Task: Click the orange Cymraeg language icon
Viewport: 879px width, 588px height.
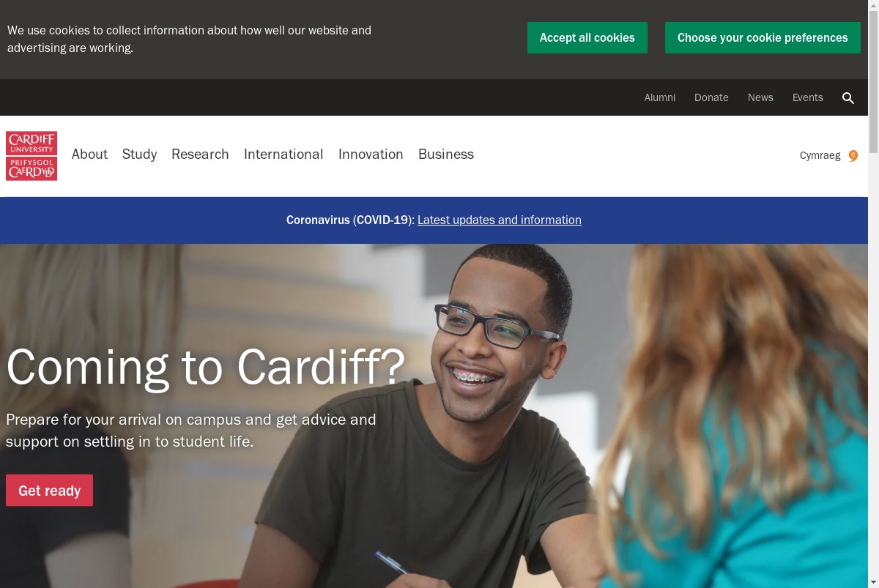Action: 853,155
